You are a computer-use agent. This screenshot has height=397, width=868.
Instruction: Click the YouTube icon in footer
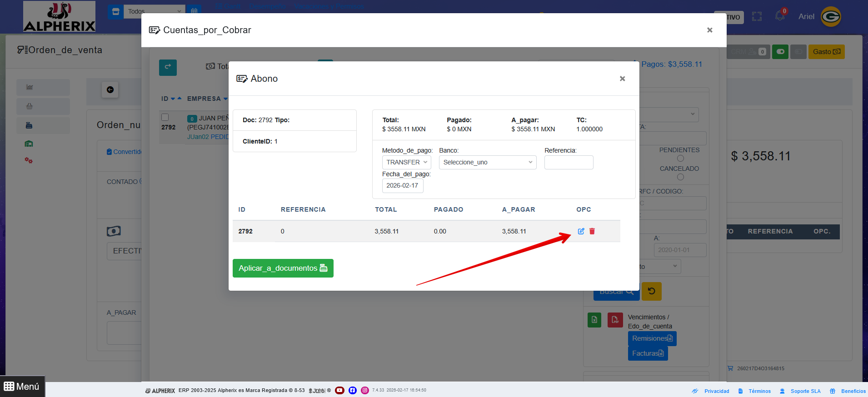(339, 390)
